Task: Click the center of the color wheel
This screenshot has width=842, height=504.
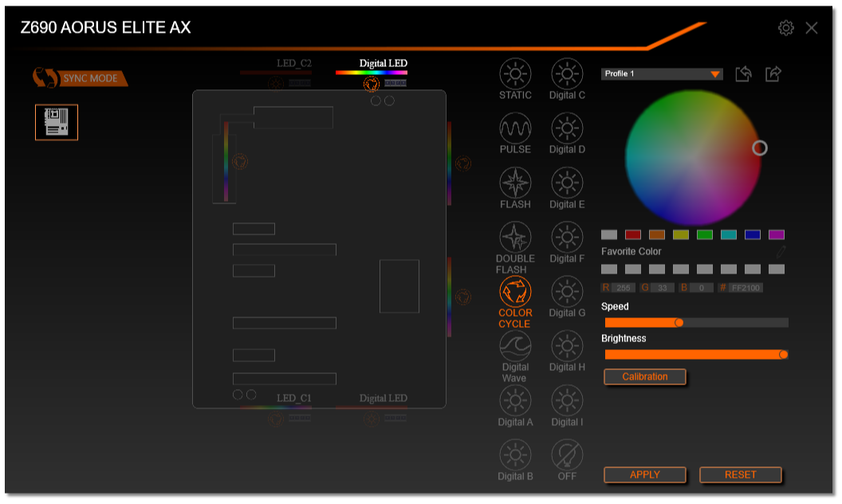Action: (693, 157)
